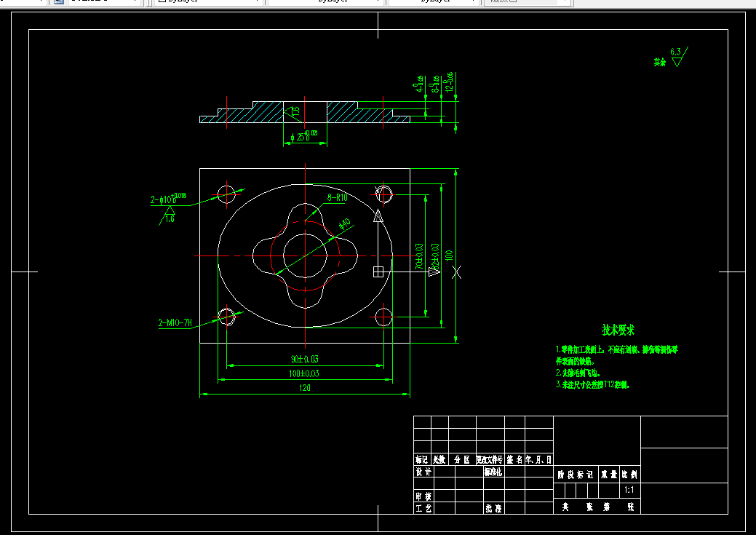Select the hole circle pointed by 2-φ10 leader

point(226,194)
